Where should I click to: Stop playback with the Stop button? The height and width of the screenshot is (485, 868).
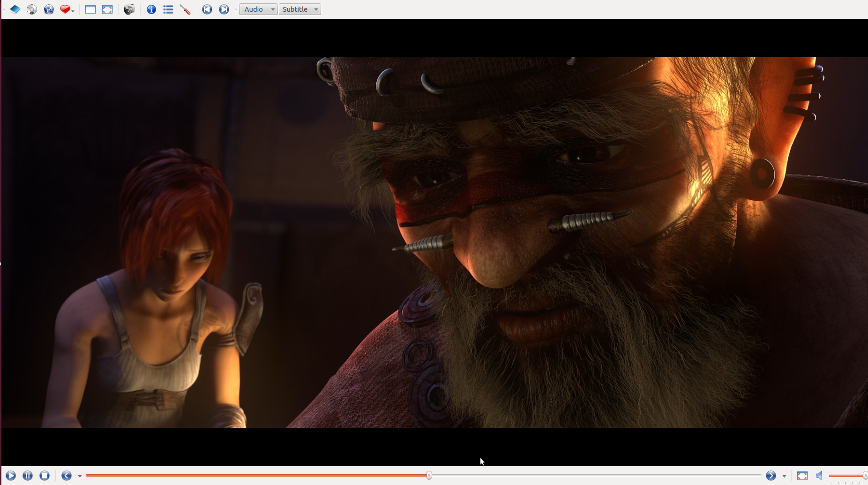45,476
